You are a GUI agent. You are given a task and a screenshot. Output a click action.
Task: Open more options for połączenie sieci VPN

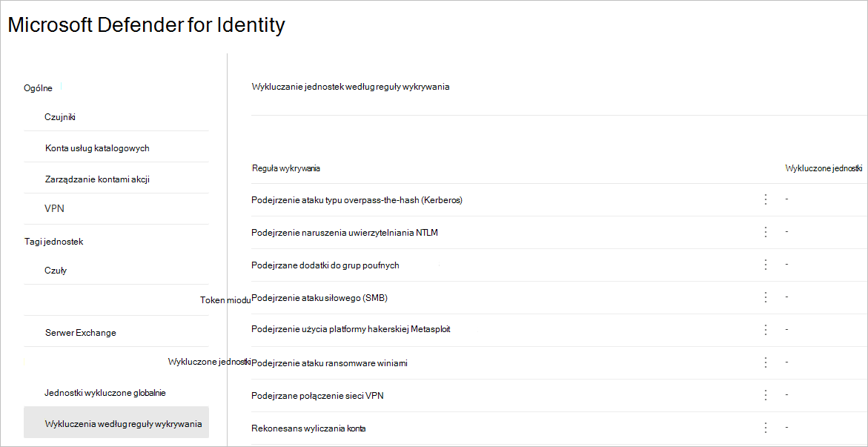point(766,395)
